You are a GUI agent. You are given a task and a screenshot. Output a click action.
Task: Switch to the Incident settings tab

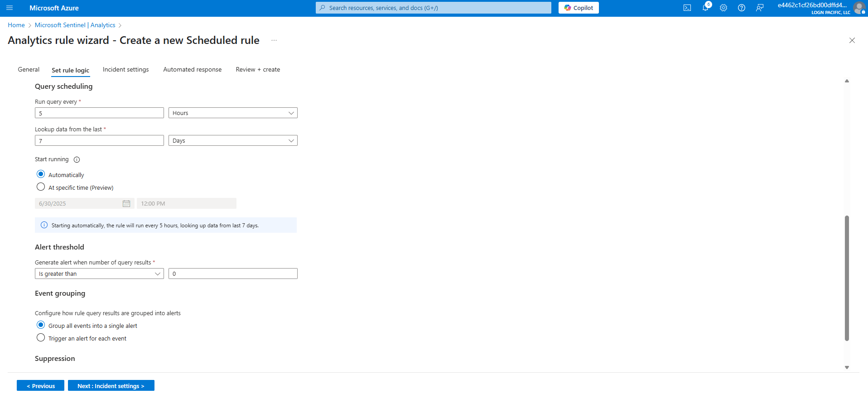click(x=125, y=70)
